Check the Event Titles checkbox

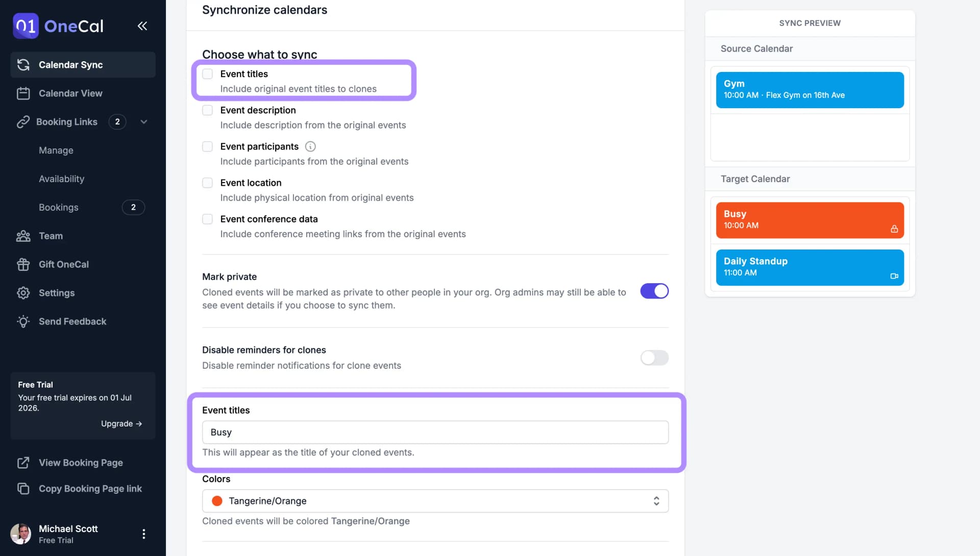pyautogui.click(x=207, y=74)
